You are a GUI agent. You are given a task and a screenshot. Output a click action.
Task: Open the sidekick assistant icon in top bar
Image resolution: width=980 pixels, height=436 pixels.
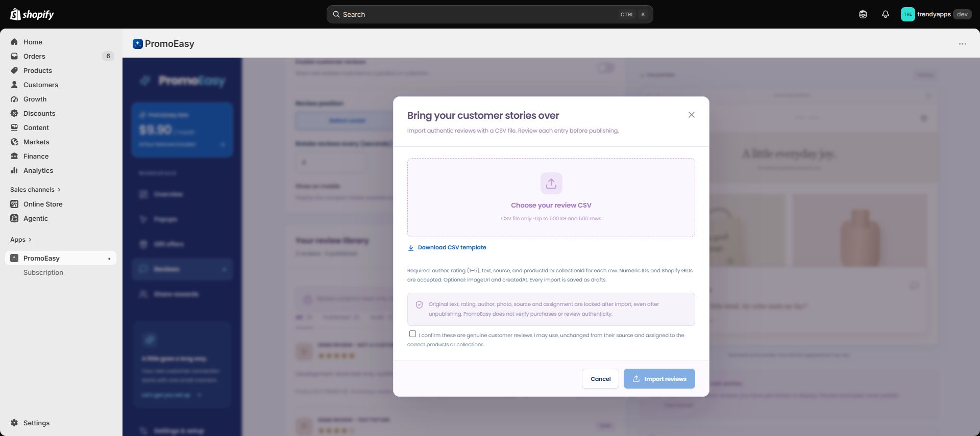[x=863, y=14]
